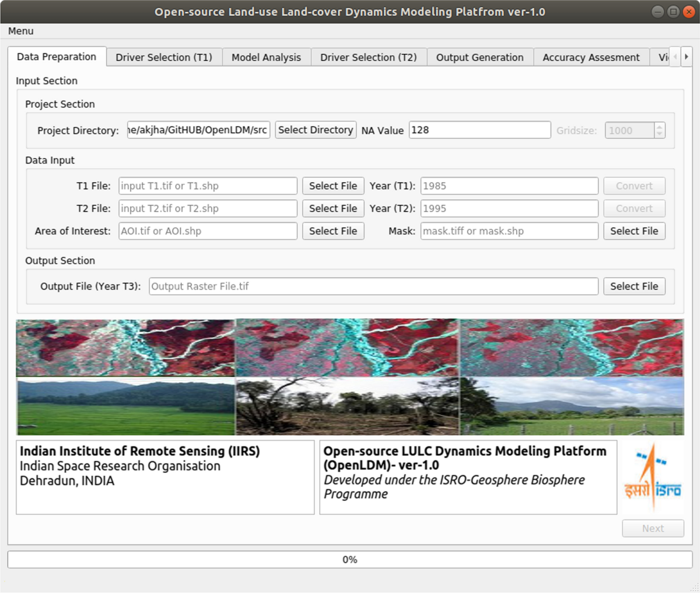The height and width of the screenshot is (593, 700).
Task: Click Select File for the T1 File
Action: coord(332,186)
